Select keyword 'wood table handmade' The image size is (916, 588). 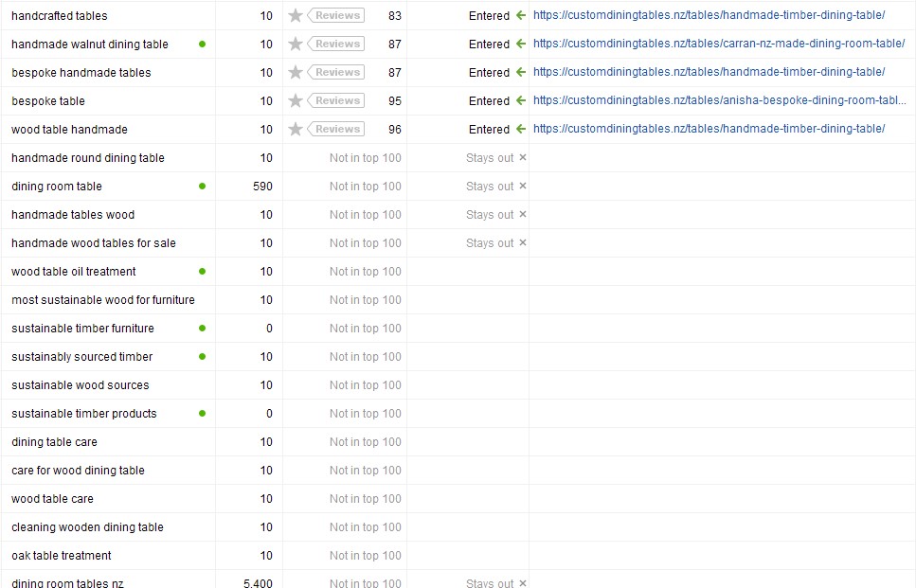(x=69, y=130)
